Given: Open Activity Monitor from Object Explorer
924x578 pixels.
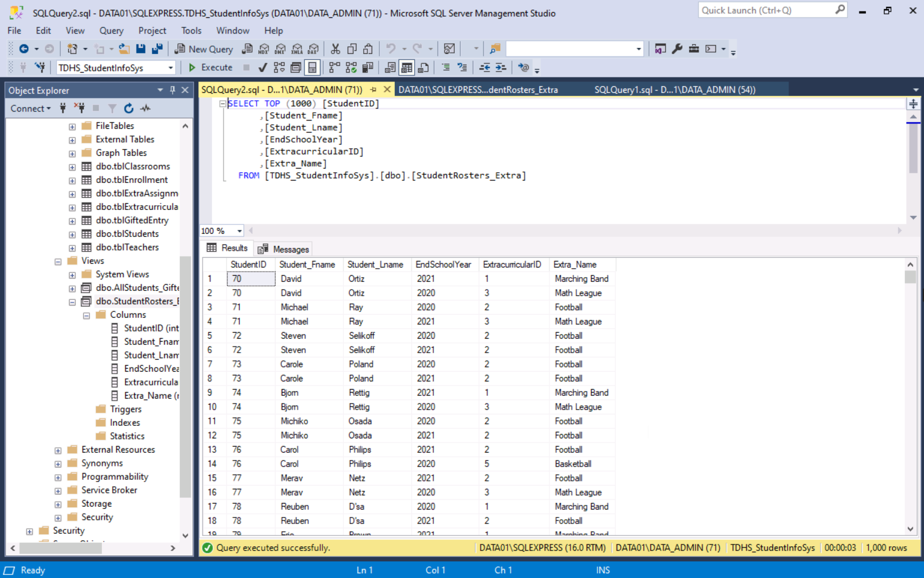Looking at the screenshot, I should [x=146, y=109].
